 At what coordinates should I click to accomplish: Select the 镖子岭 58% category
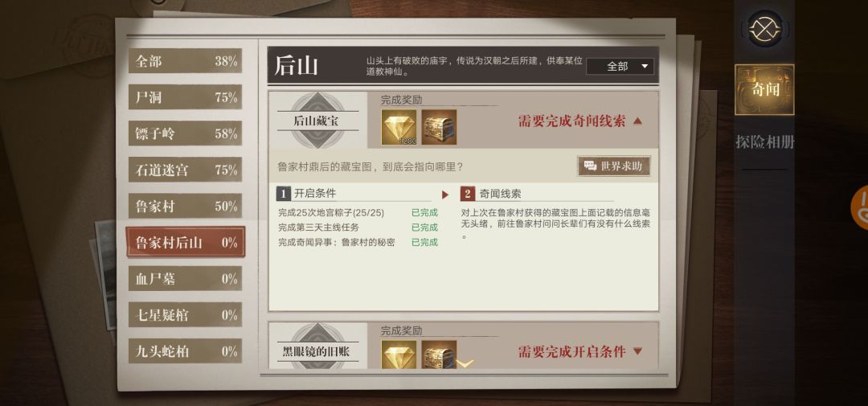185,133
